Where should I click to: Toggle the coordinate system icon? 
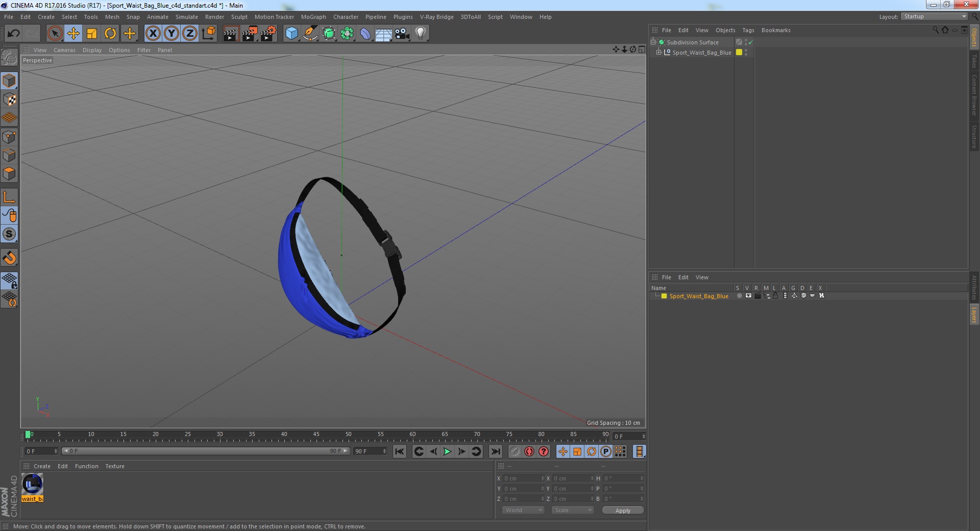pyautogui.click(x=208, y=34)
